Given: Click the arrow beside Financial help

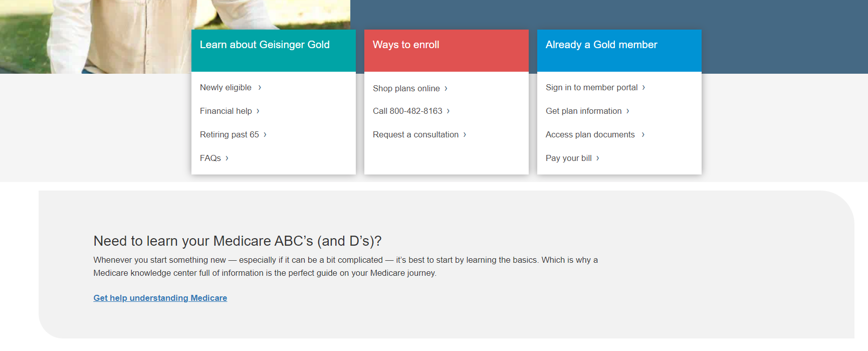Looking at the screenshot, I should click(258, 111).
